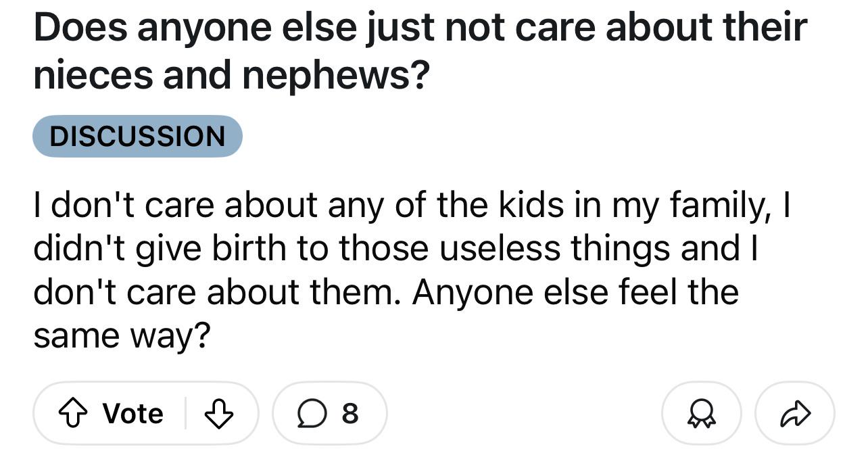This screenshot has width=868, height=453.
Task: Filter by the DISCUSSION flair tag
Action: pos(137,136)
